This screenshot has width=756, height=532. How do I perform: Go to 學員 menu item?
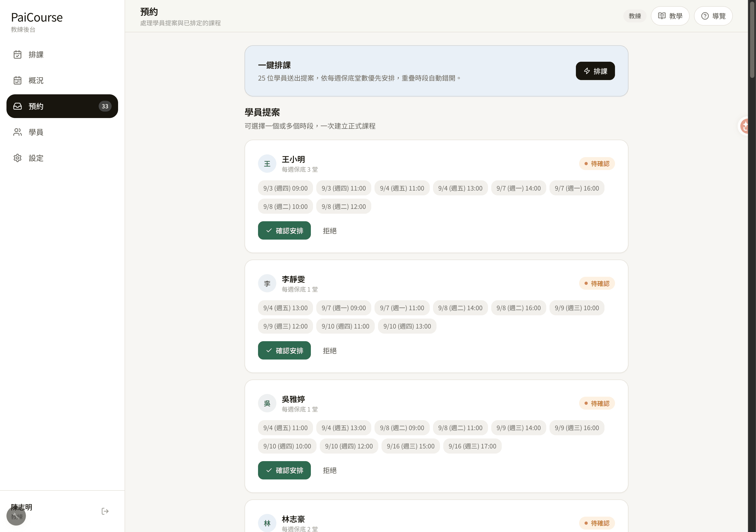[62, 132]
